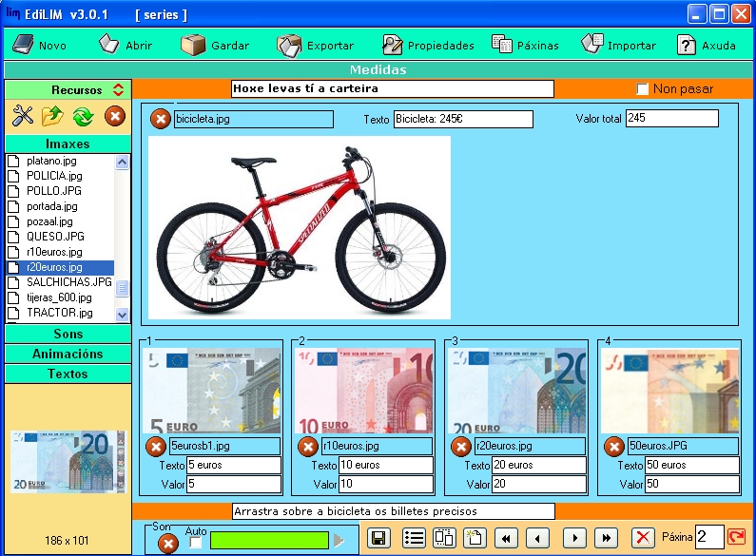Click the Páxinas toolbar button
Viewport: 756px width, 556px height.
tap(525, 45)
